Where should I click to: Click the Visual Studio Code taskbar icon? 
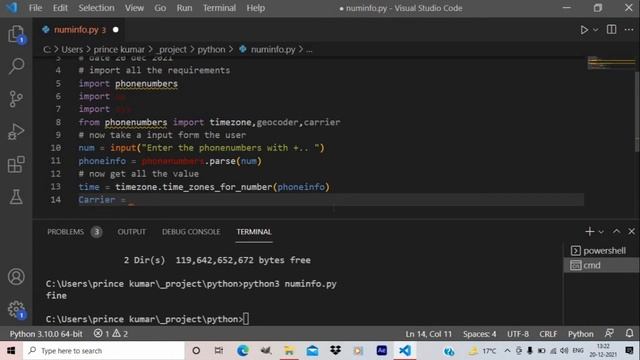[404, 351]
